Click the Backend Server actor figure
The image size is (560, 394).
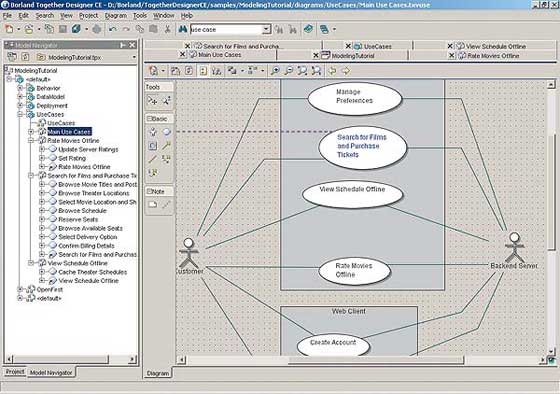(515, 247)
